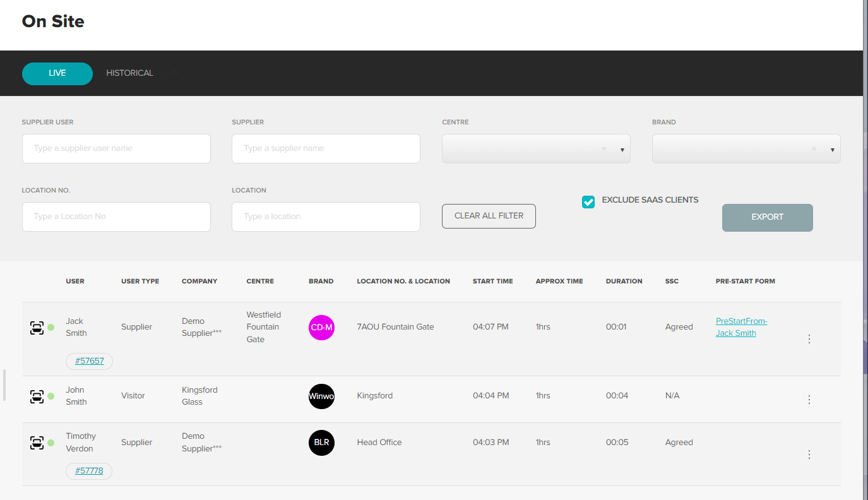Click the Pre-Start Form column header
This screenshot has width=868, height=500.
click(x=746, y=282)
